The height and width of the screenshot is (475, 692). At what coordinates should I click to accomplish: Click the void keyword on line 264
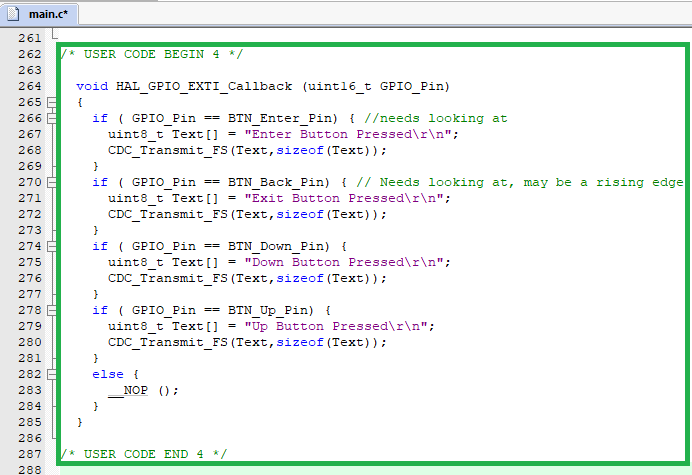(x=92, y=86)
